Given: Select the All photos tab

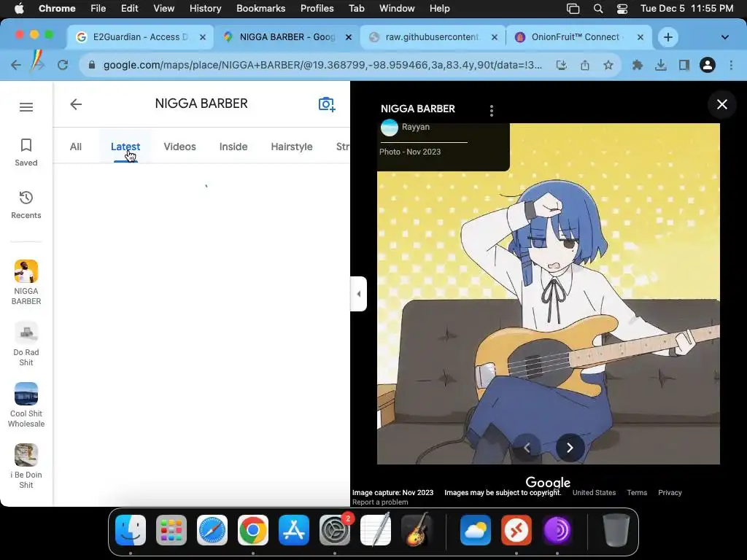Looking at the screenshot, I should pyautogui.click(x=76, y=147).
